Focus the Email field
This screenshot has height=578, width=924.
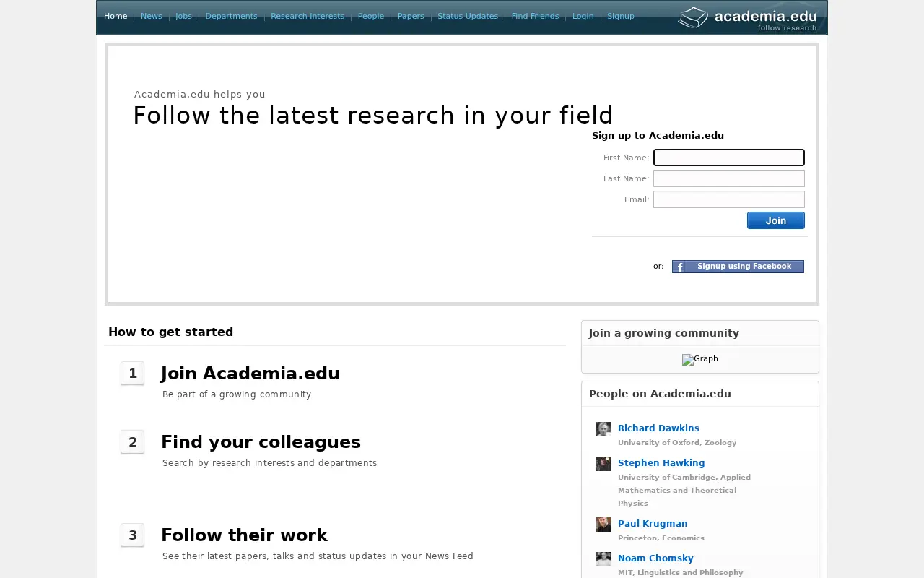[729, 199]
